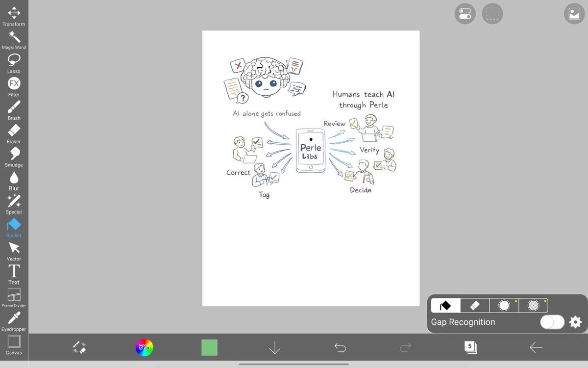This screenshot has height=368, width=588.
Task: Undo the last action
Action: tap(340, 348)
